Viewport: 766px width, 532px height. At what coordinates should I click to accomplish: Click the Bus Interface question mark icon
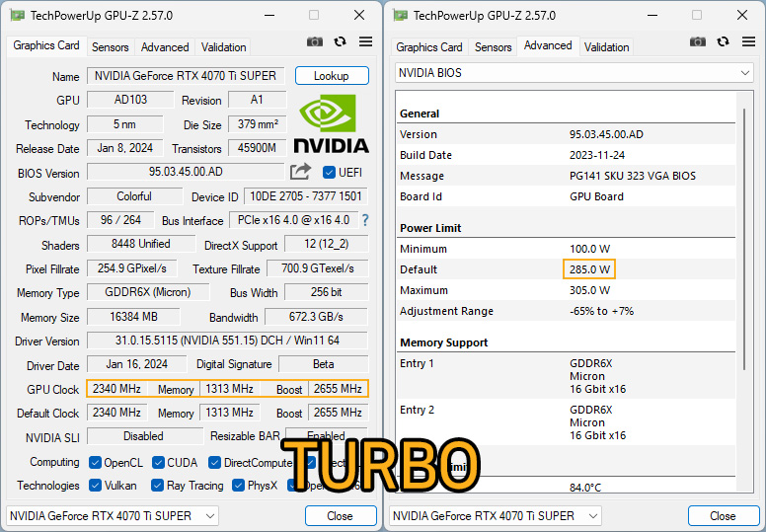point(365,220)
